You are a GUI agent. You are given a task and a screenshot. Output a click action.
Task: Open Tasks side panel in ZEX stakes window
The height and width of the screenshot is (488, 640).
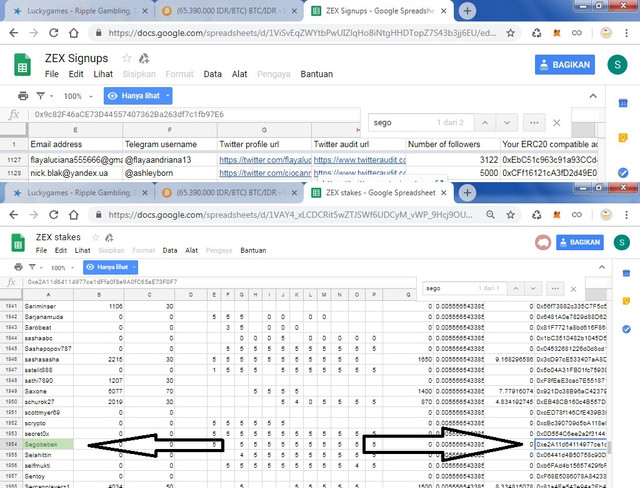tap(626, 329)
